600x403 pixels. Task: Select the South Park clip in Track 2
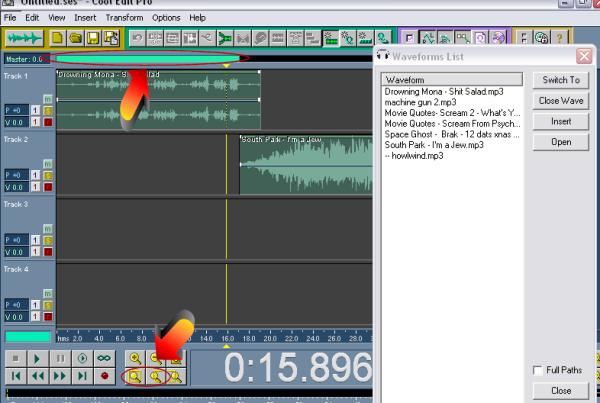[x=306, y=165]
